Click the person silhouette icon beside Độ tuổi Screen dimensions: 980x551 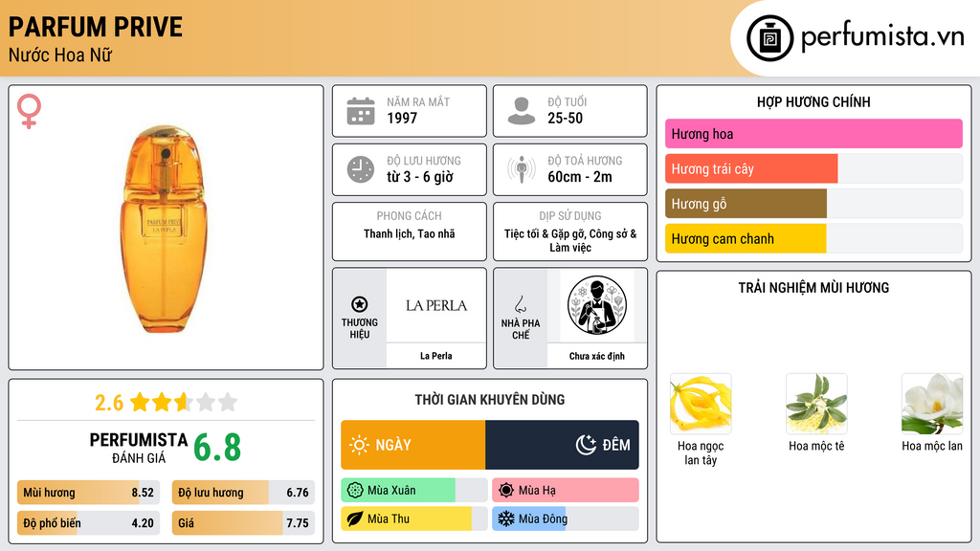pos(522,111)
